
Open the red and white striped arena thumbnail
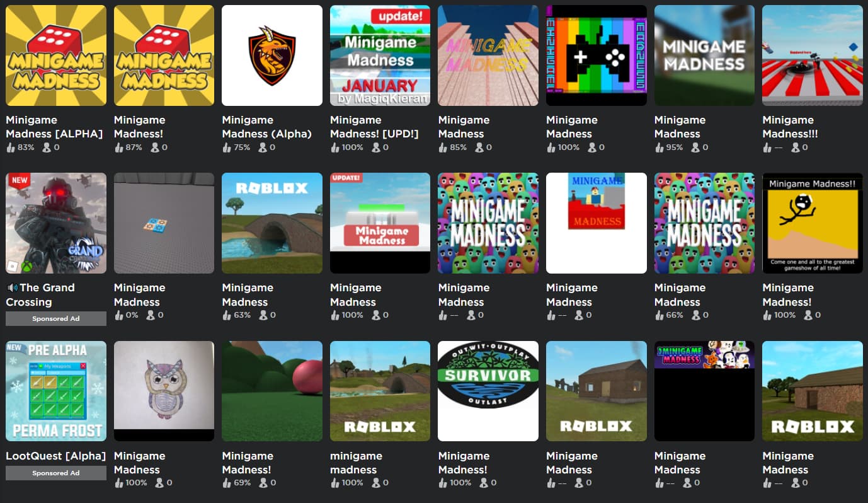tap(813, 55)
